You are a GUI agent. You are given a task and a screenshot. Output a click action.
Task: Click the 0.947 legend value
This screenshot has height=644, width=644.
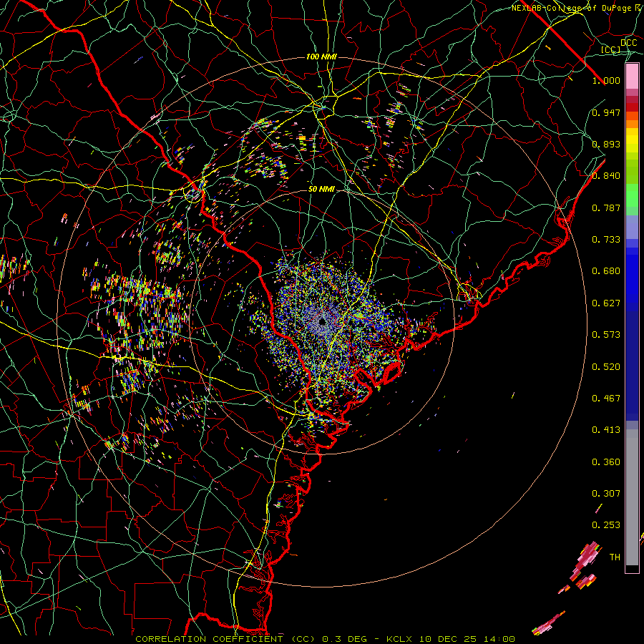pos(606,112)
